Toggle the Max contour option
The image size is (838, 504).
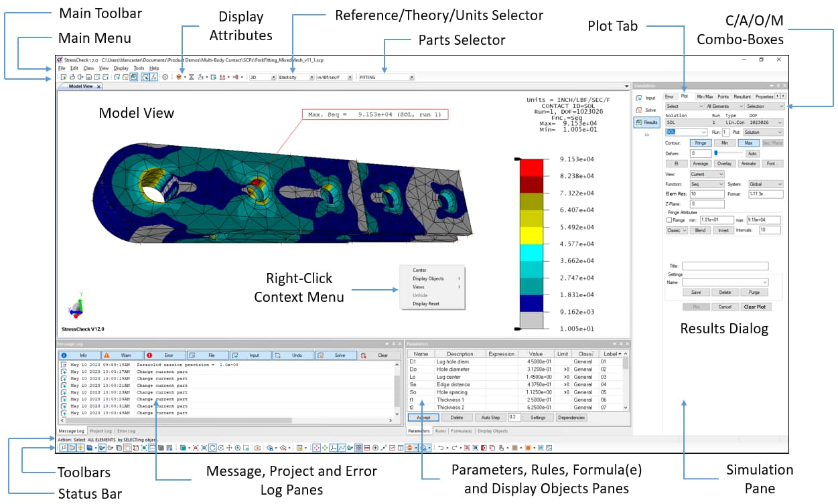point(749,143)
